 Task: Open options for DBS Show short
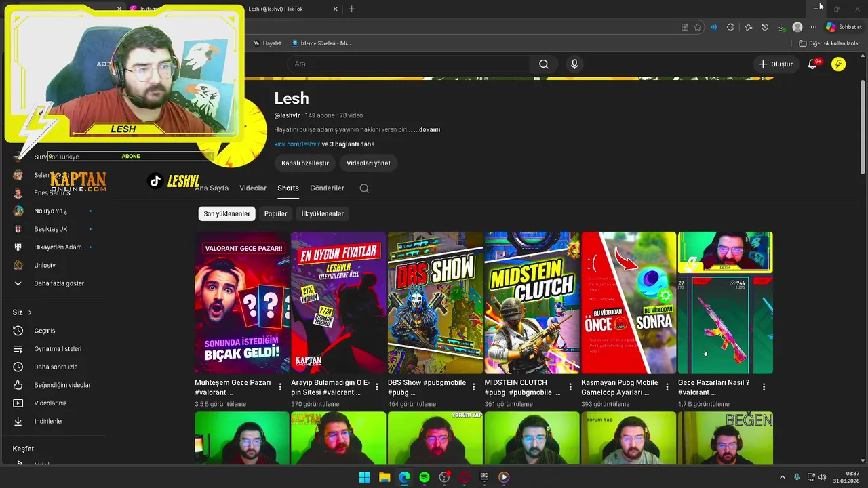click(x=473, y=387)
